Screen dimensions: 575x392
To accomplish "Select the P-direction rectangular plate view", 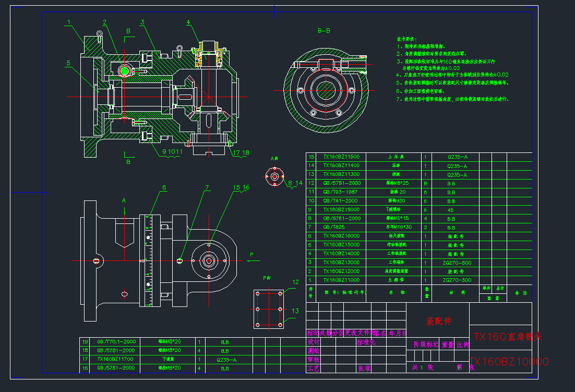I will (x=269, y=309).
